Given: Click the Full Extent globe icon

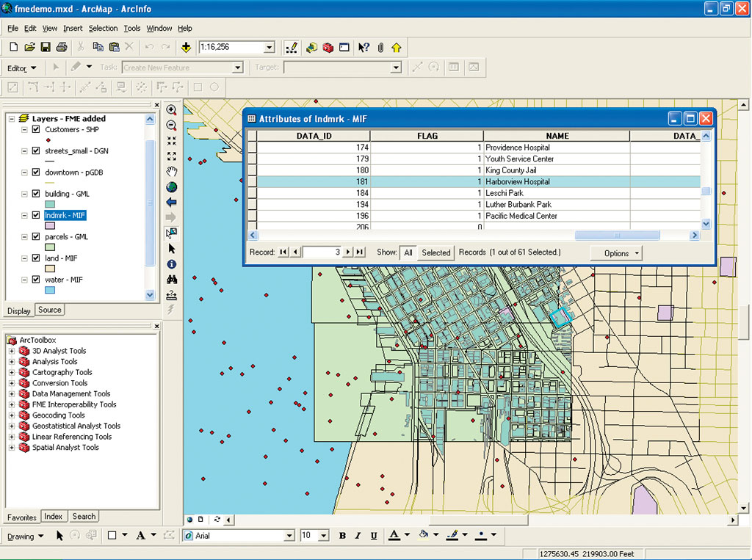Looking at the screenshot, I should [172, 187].
